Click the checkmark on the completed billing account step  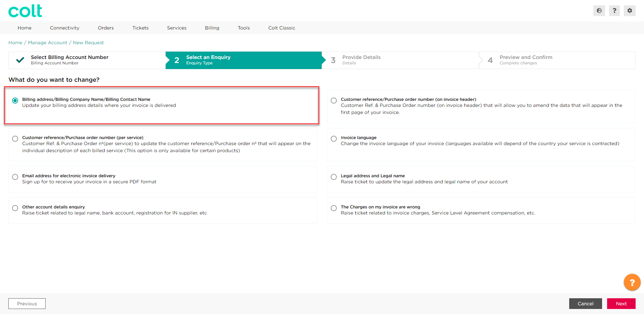(20, 60)
